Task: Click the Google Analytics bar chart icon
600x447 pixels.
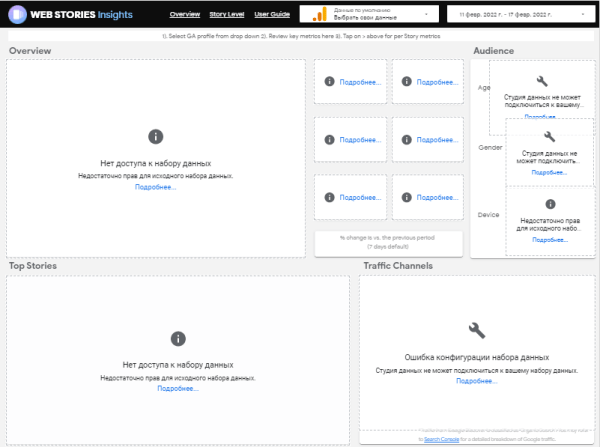Action: (x=319, y=15)
